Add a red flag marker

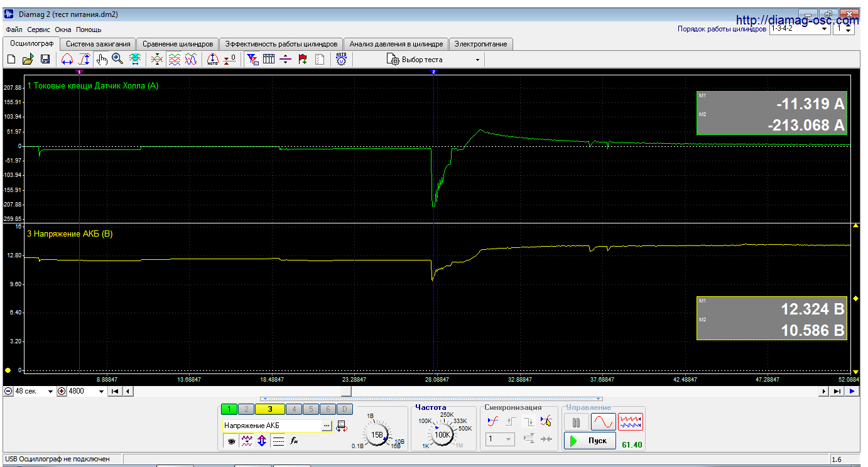[x=303, y=59]
